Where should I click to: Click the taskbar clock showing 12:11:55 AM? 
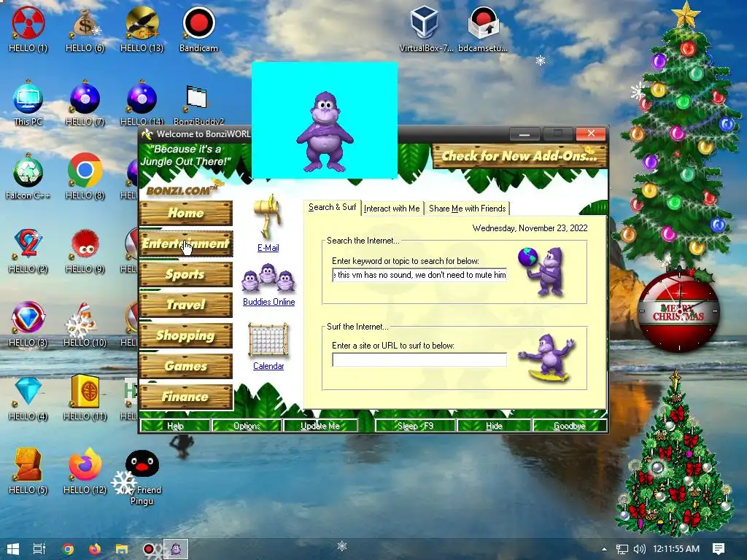tap(676, 549)
